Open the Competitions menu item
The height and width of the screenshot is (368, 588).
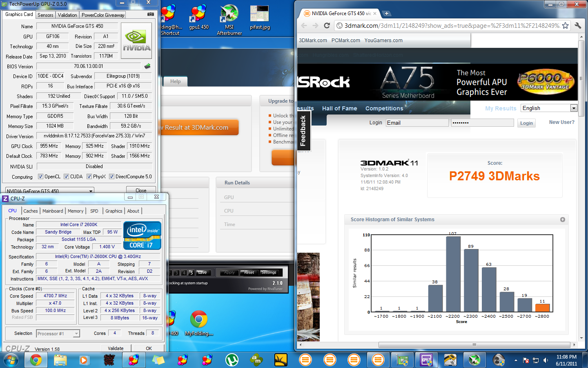pyautogui.click(x=384, y=108)
